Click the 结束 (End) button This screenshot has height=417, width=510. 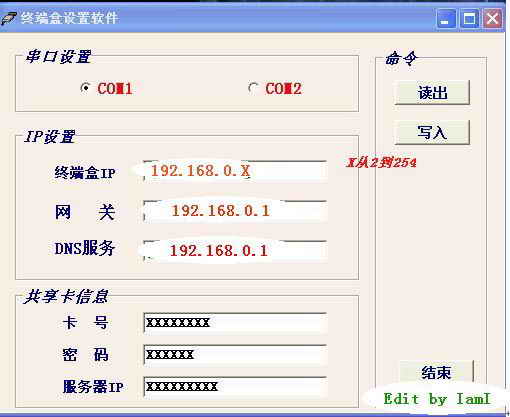point(436,372)
